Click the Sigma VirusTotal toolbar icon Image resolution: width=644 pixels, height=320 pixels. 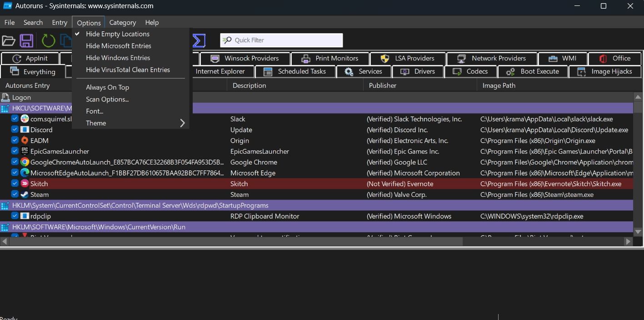coord(199,40)
